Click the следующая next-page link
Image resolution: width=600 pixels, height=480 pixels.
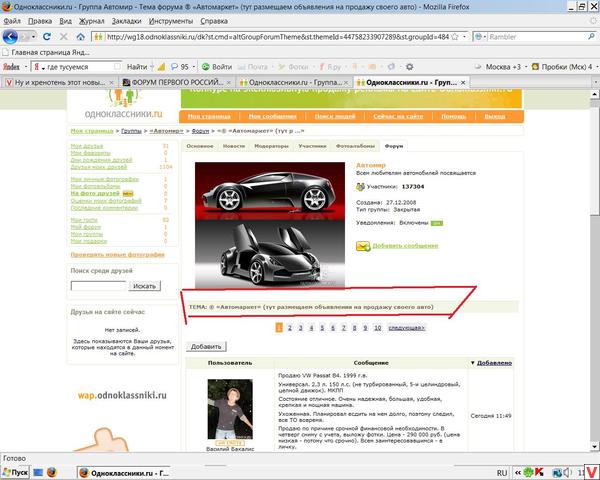tap(406, 328)
